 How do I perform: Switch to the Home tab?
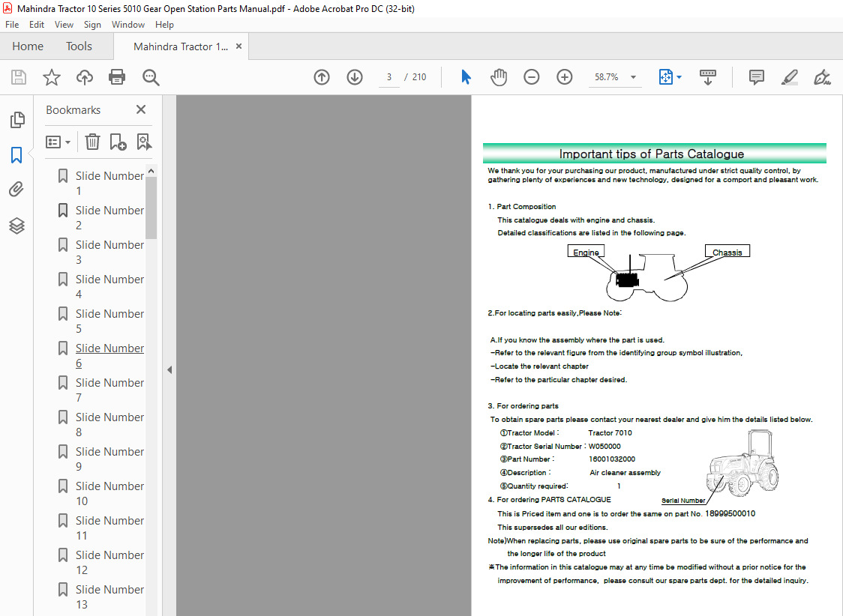[28, 46]
